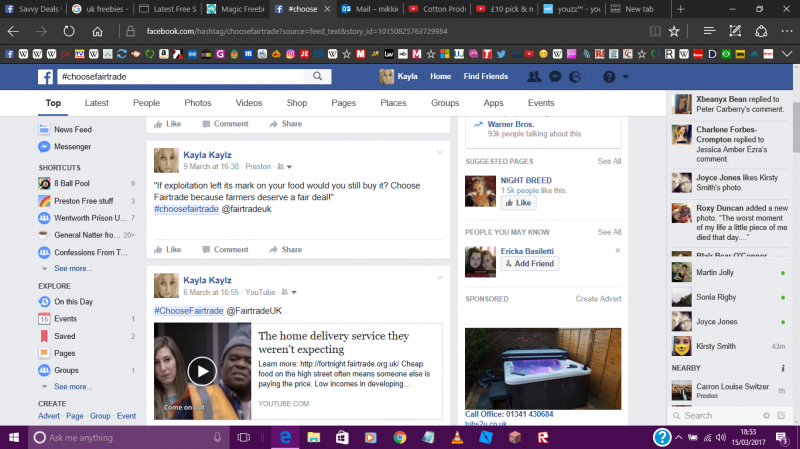Open Edge more options ellipsis

tap(787, 31)
